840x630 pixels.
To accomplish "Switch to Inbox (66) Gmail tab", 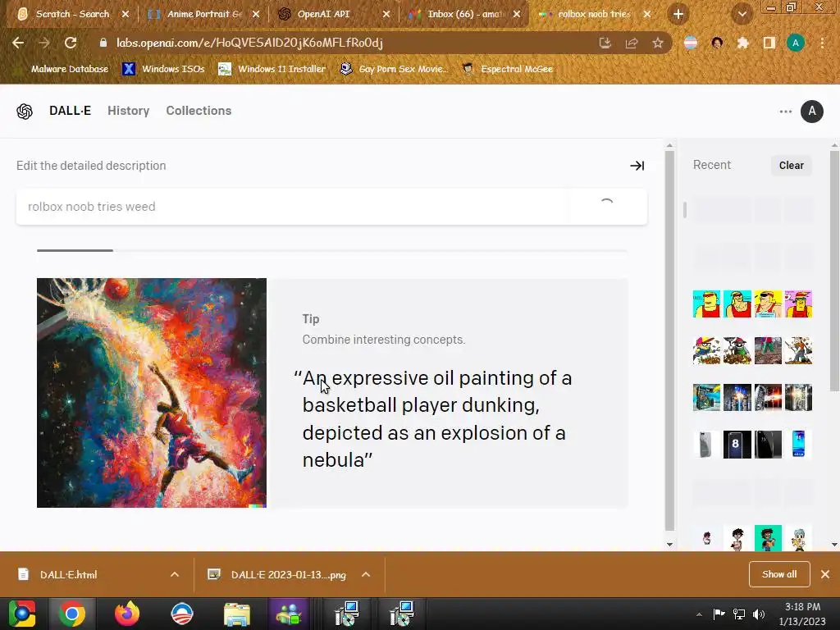I will click(464, 14).
